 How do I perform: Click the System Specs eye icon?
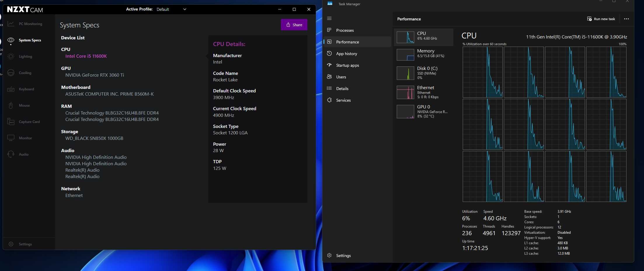pos(11,40)
